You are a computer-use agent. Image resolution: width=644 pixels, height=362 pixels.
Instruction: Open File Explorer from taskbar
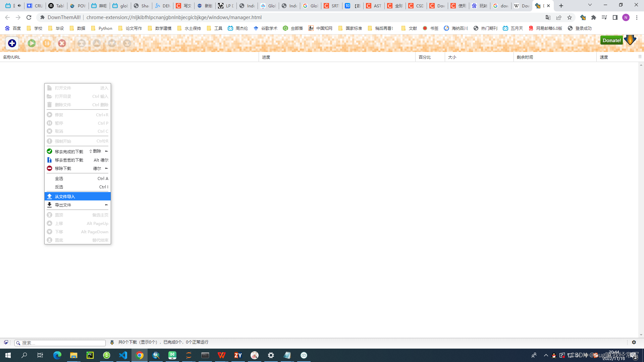pos(74,355)
